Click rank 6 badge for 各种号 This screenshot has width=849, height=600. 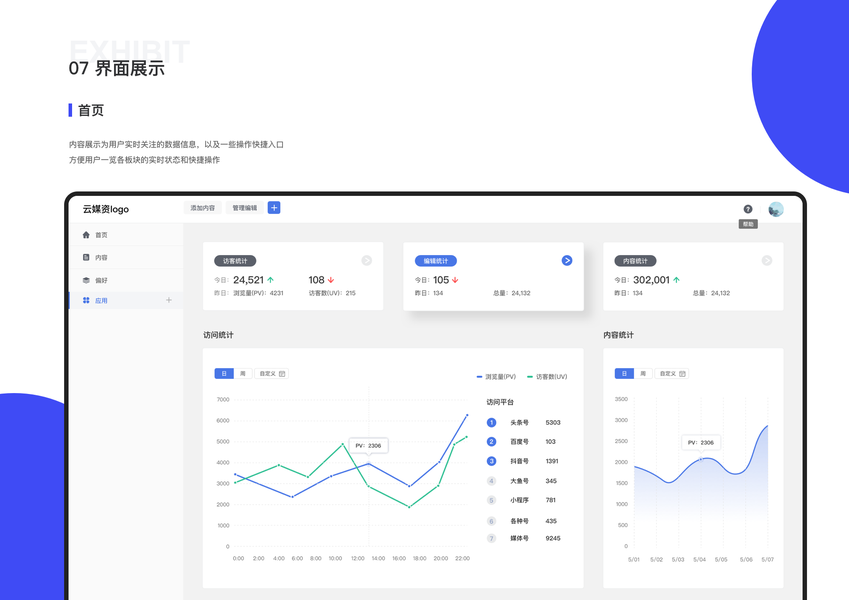pos(492,521)
